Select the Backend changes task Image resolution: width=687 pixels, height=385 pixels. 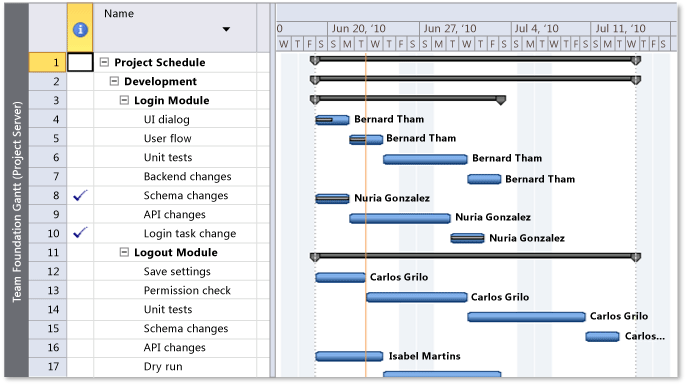[x=188, y=177]
